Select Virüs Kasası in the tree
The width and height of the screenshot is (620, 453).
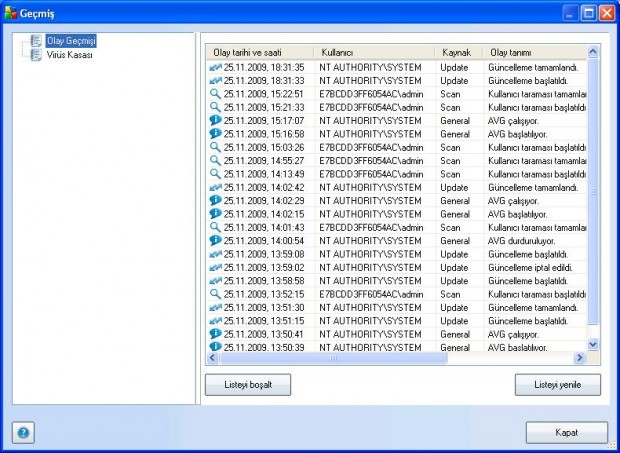(70, 55)
